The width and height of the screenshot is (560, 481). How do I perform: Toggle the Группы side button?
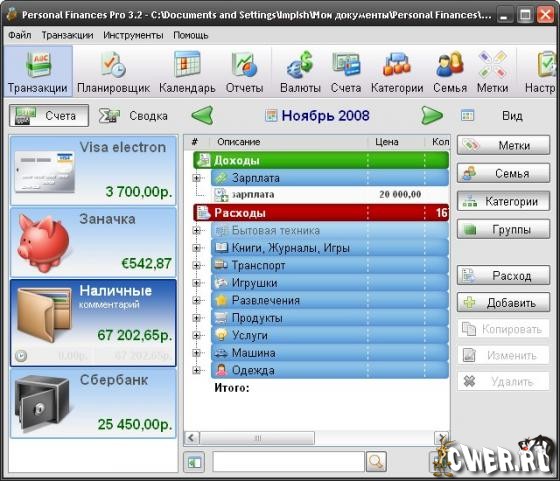click(x=503, y=229)
